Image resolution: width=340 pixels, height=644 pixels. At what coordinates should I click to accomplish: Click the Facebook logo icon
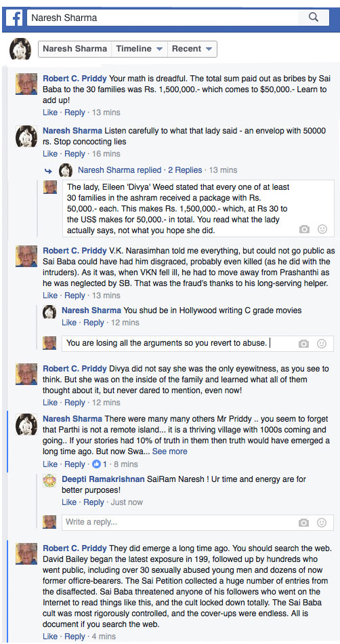click(14, 18)
